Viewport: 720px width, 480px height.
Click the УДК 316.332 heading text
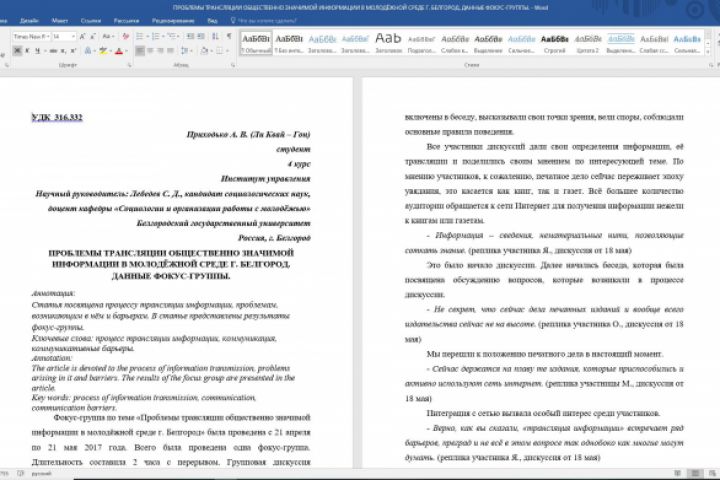[57, 118]
